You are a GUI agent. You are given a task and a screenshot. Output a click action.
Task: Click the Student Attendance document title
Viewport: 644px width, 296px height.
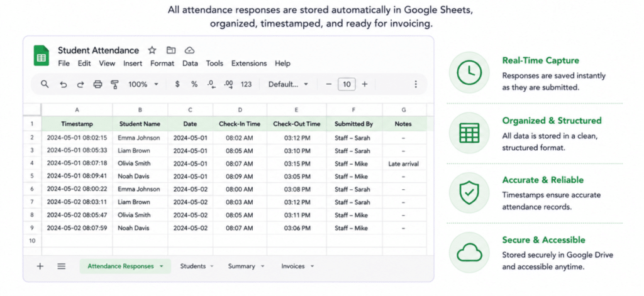pyautogui.click(x=98, y=50)
